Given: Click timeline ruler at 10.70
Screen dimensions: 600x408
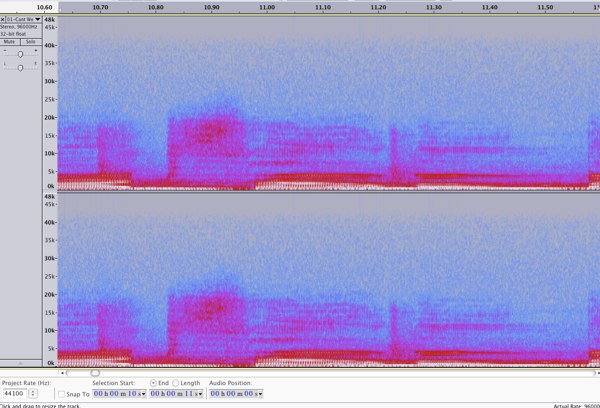Looking at the screenshot, I should pos(100,7).
